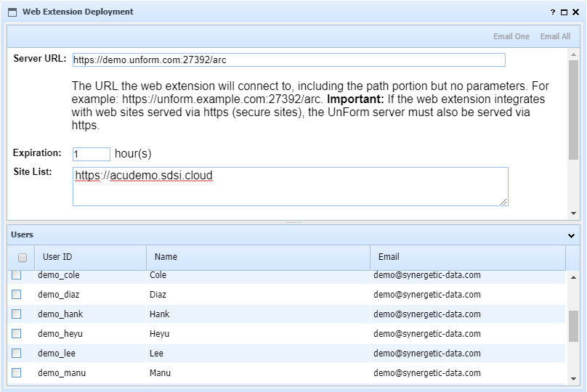Toggle the select-all checkbox in header

coord(23,258)
